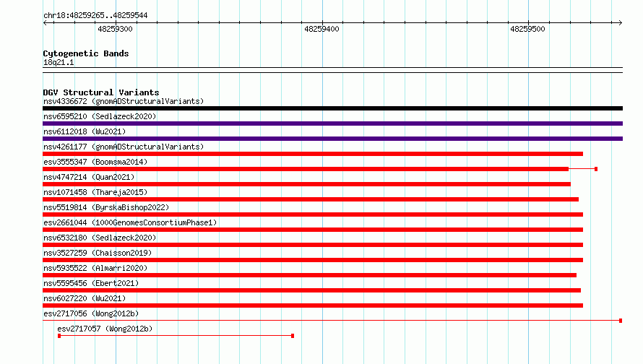Open variant label nsv5519814 (ByrskaBishop2022)

[106, 207]
